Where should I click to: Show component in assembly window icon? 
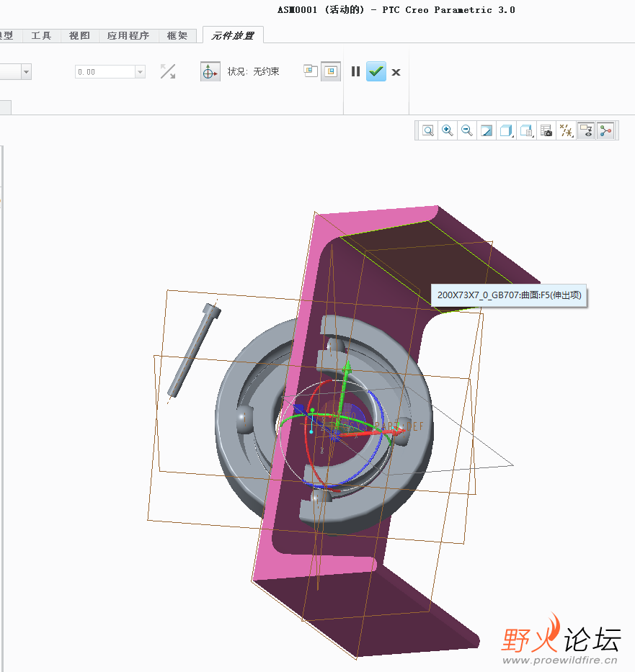tap(331, 71)
